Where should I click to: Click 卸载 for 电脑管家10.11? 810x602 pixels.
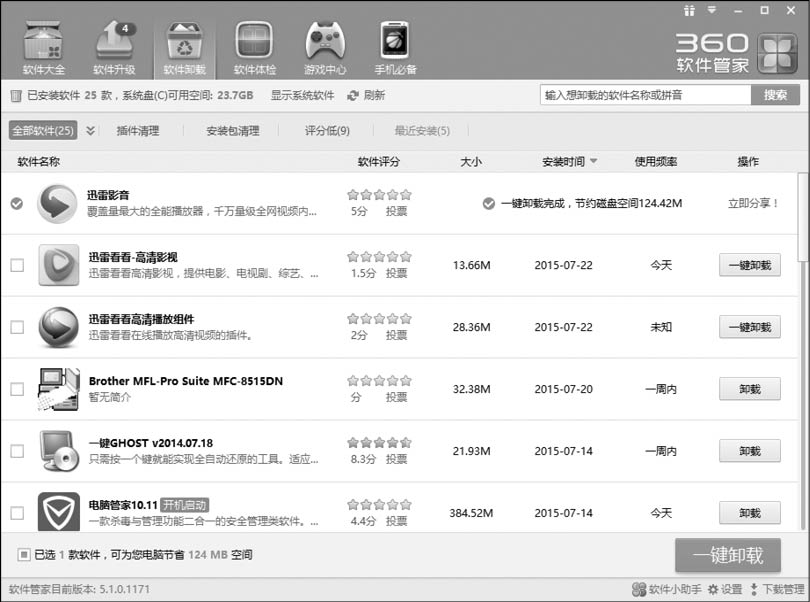(x=750, y=513)
